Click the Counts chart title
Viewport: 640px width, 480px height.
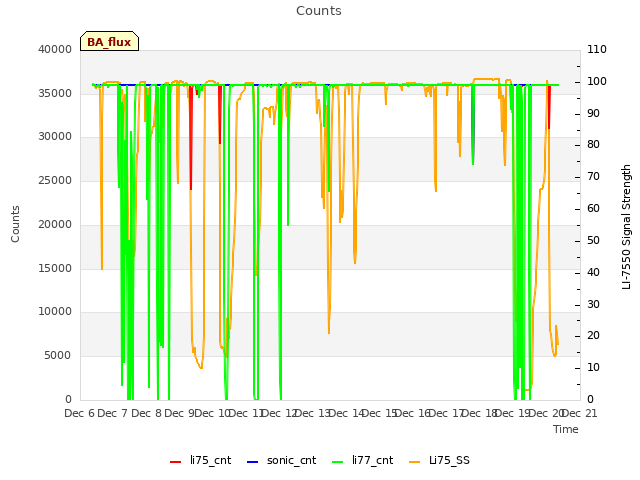tap(319, 11)
